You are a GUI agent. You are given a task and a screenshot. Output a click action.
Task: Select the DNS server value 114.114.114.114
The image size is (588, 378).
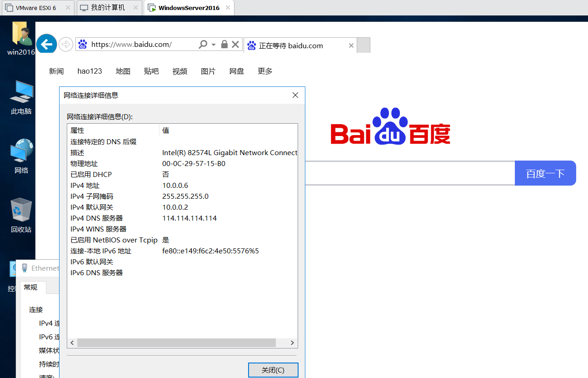tap(189, 218)
